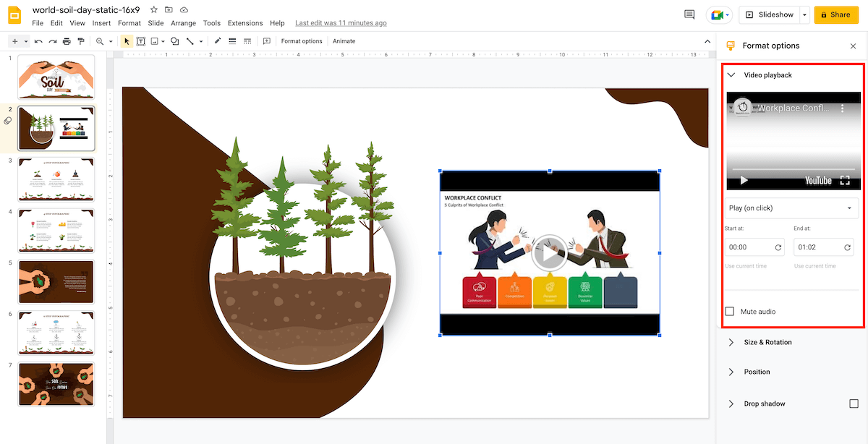Select slide 1 thumbnail
The image size is (868, 444).
pos(56,78)
